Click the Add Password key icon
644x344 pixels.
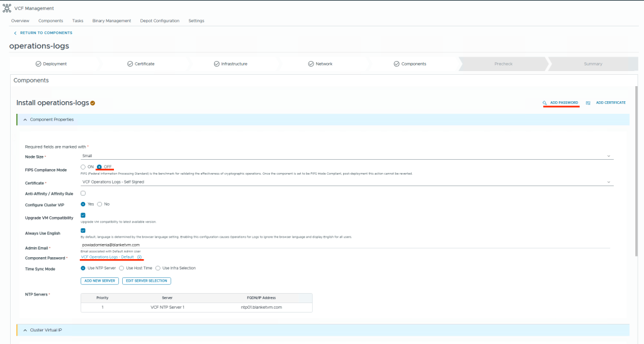(545, 103)
